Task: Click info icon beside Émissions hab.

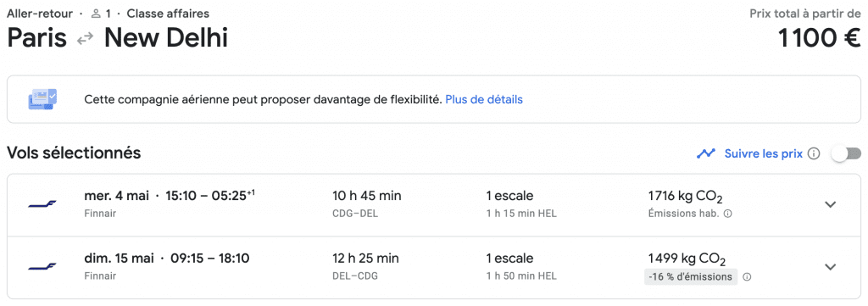Action: click(x=728, y=214)
